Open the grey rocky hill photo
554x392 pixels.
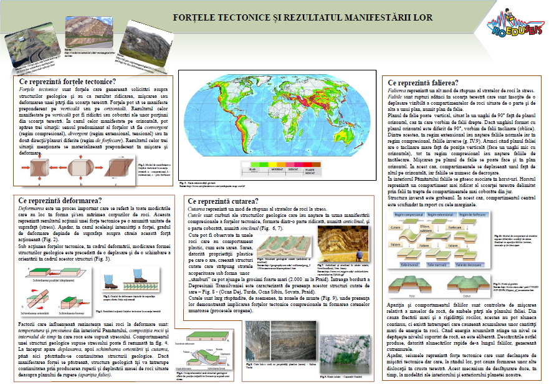[x=146, y=44]
